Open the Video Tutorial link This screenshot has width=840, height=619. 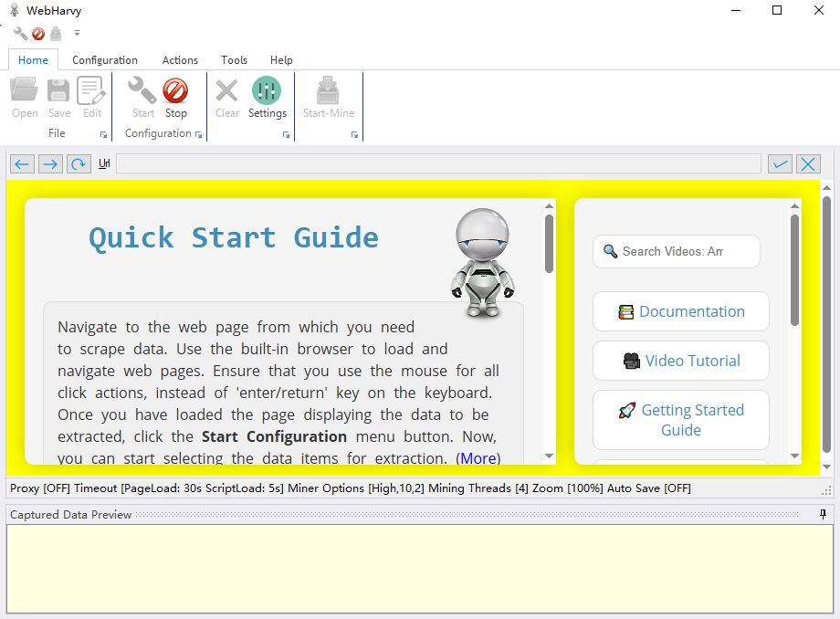click(681, 361)
